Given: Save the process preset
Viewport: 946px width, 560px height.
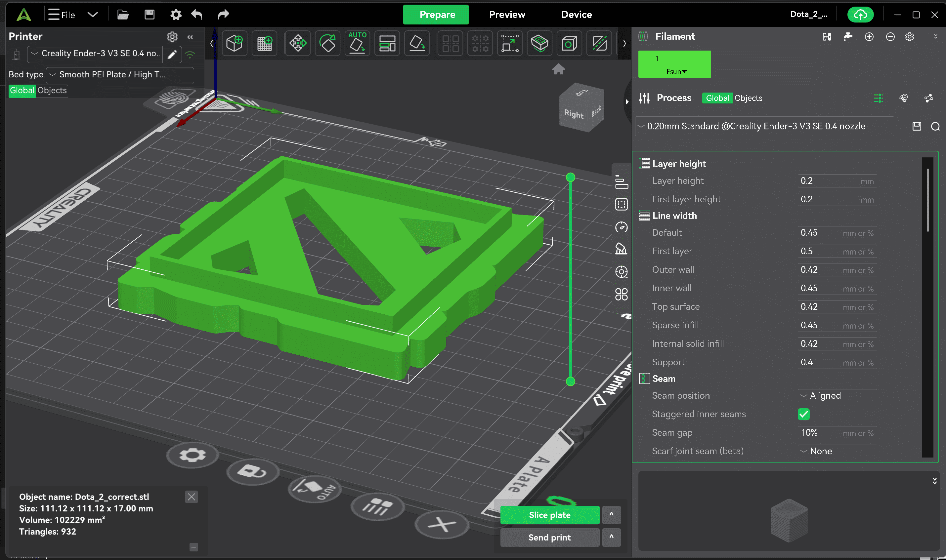Looking at the screenshot, I should tap(917, 126).
